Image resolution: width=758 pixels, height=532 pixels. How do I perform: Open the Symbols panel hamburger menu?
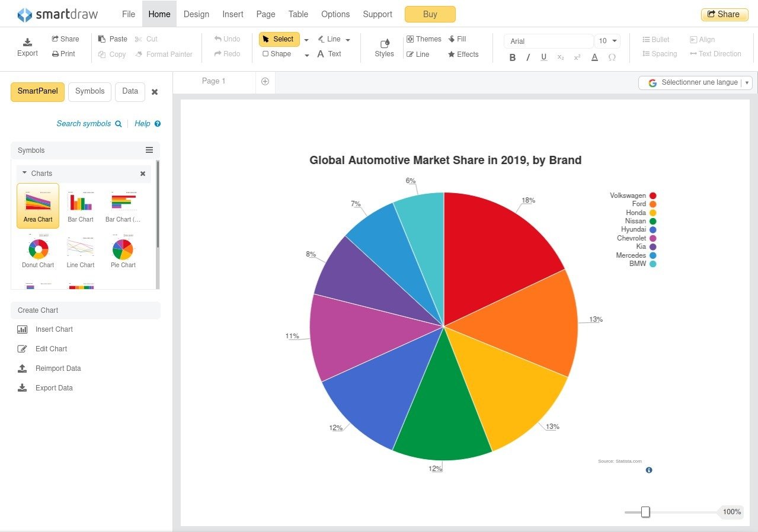point(149,150)
